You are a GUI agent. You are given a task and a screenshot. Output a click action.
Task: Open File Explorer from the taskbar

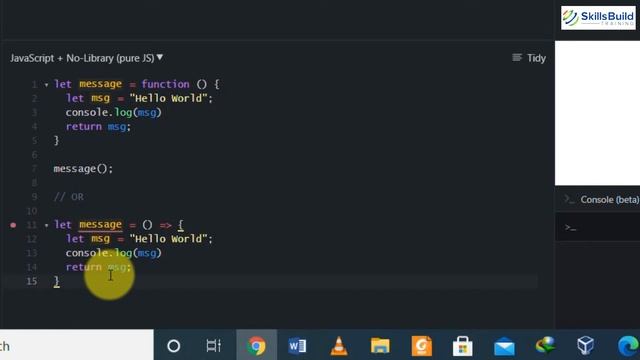point(380,346)
